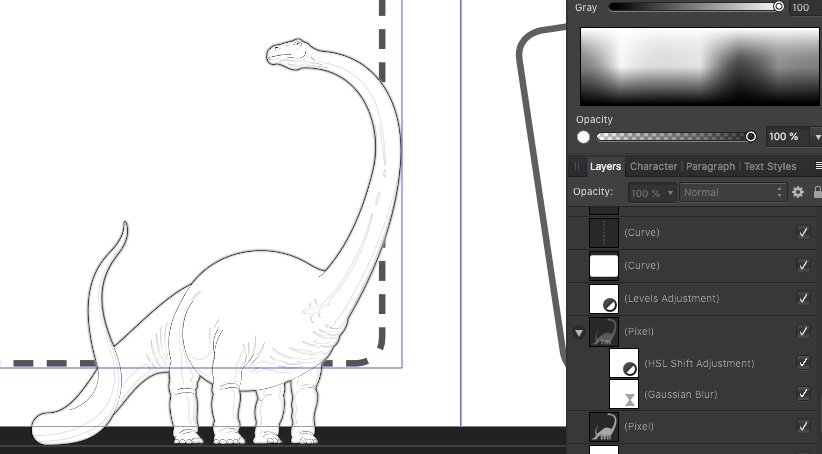
Task: Click the panel drag grip beside Layers
Action: tap(577, 166)
